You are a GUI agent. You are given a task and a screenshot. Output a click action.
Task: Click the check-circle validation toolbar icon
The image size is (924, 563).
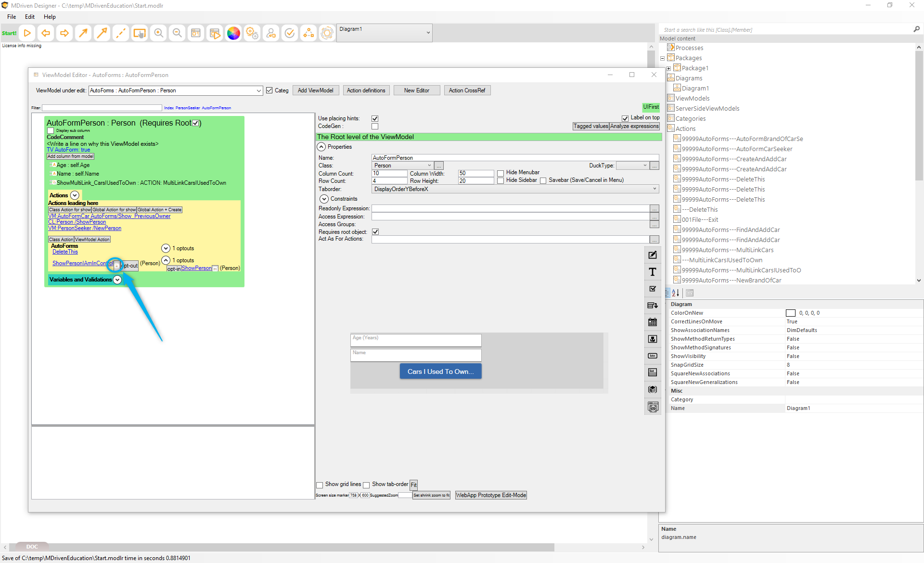(x=290, y=33)
